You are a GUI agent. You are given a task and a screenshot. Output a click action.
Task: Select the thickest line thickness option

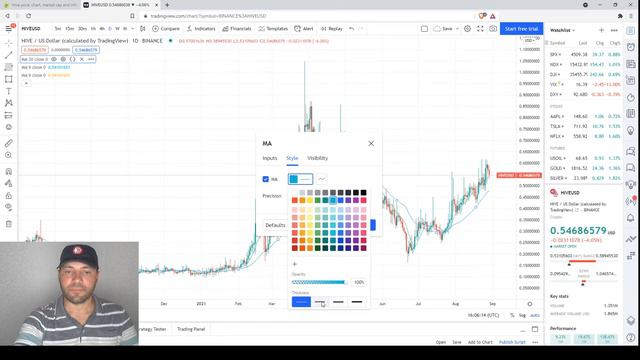coord(357,302)
